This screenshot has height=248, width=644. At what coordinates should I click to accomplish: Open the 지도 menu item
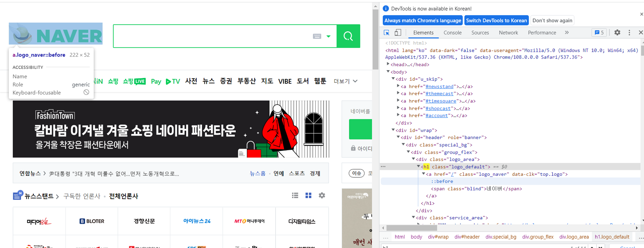tap(267, 81)
